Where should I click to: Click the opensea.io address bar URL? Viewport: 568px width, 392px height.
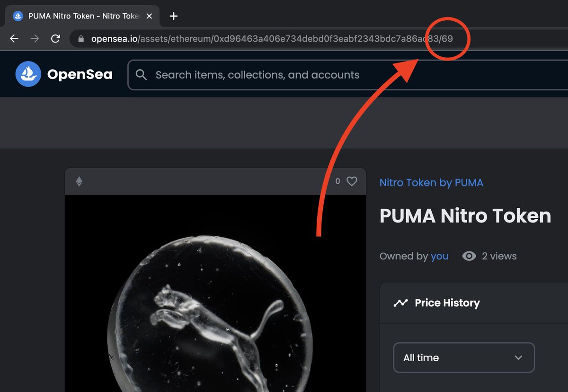pyautogui.click(x=272, y=39)
